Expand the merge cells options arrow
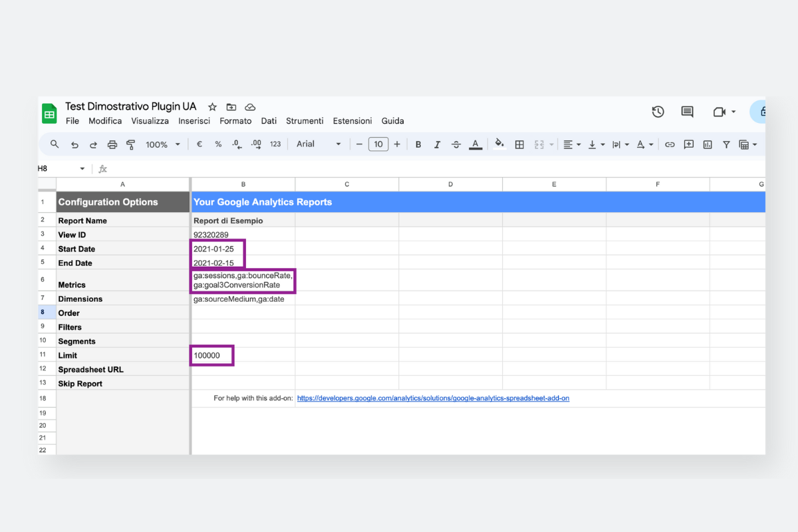Image resolution: width=798 pixels, height=532 pixels. pos(551,144)
